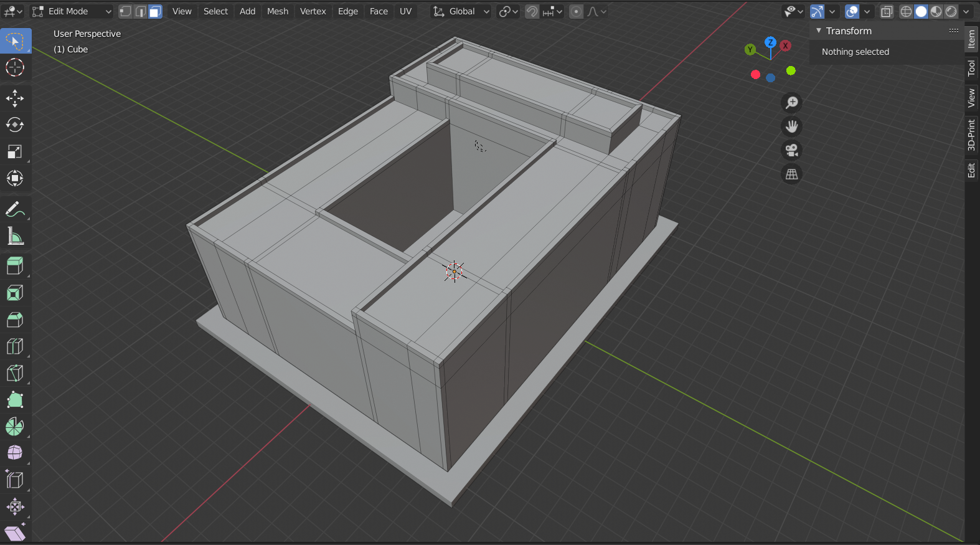
Task: Switch to the Tool sidebar tab
Action: tap(971, 68)
